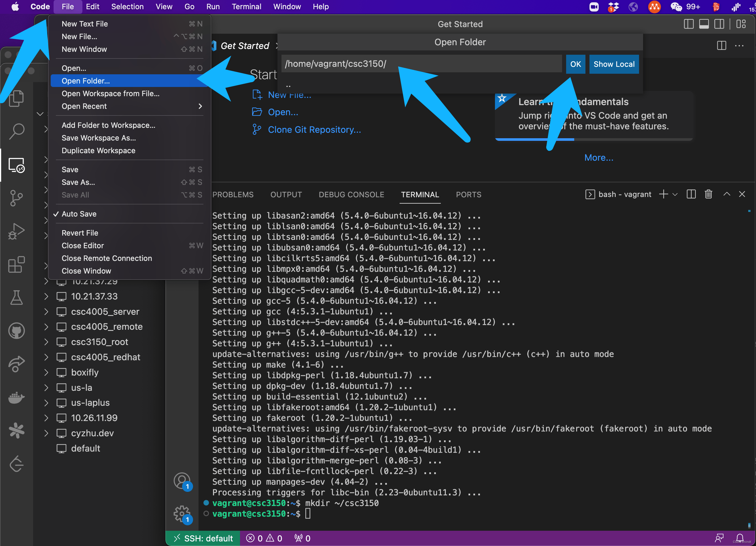This screenshot has height=546, width=756.
Task: Toggle primary side bar layout button
Action: [688, 24]
